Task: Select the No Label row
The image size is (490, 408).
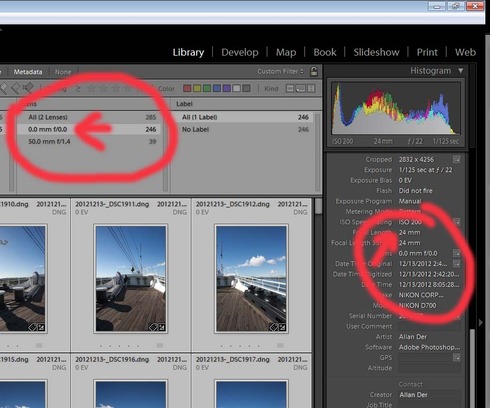Action: point(243,129)
